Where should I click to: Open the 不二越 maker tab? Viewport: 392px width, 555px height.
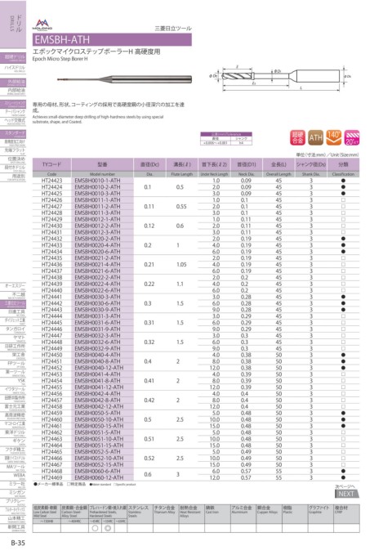[13, 295]
